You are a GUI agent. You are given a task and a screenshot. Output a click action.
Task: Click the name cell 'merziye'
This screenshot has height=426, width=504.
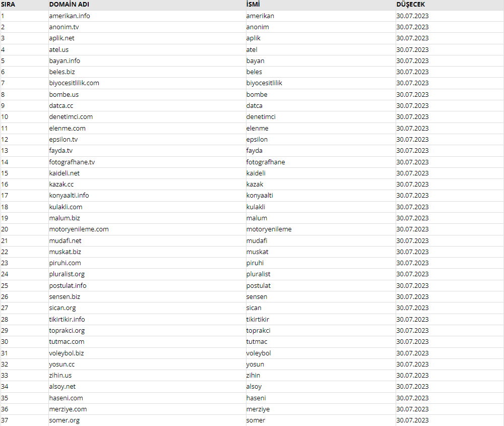(258, 409)
